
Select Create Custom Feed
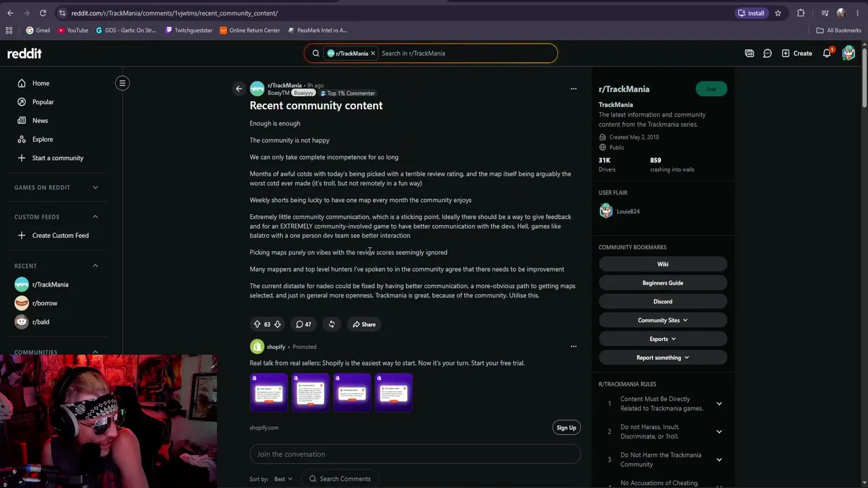(61, 235)
